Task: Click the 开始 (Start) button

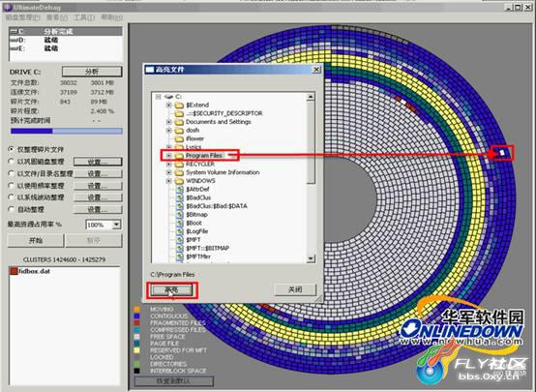Action: pos(36,240)
